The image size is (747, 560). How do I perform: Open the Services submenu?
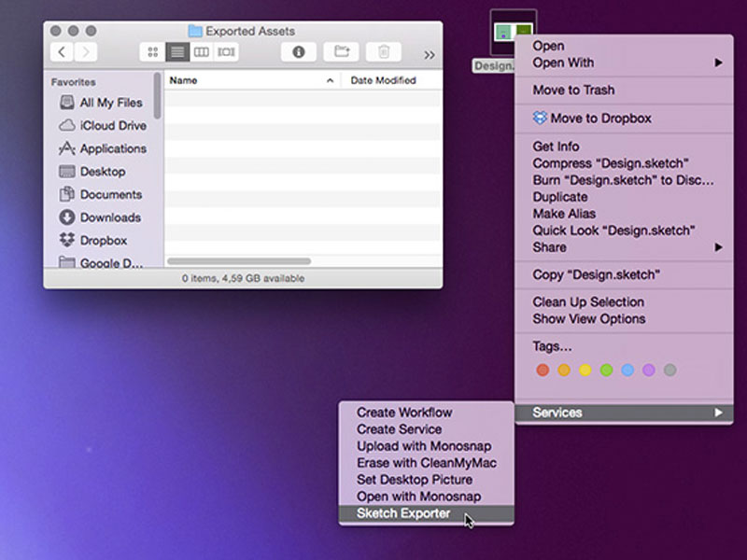[624, 413]
